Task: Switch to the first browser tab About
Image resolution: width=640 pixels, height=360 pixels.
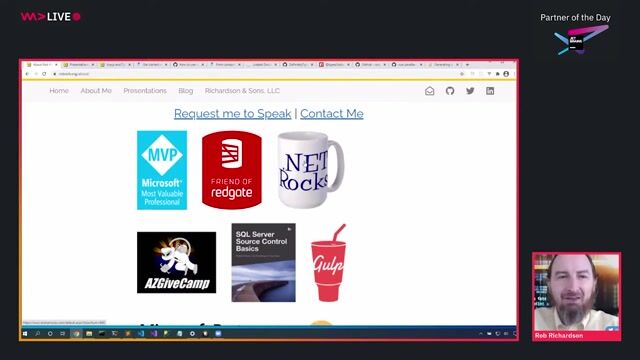Action: [x=41, y=65]
